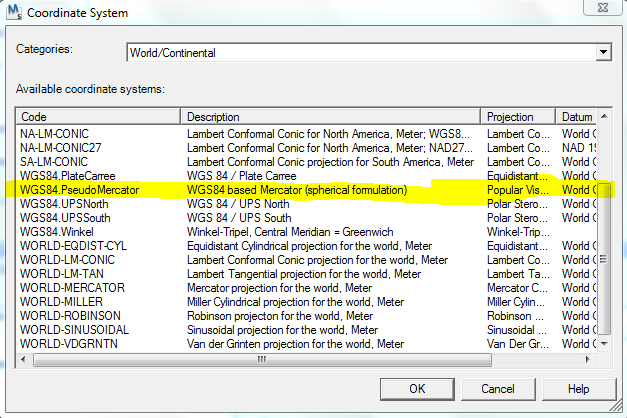Click the dialog's bottom-right resize grip

(x=617, y=407)
